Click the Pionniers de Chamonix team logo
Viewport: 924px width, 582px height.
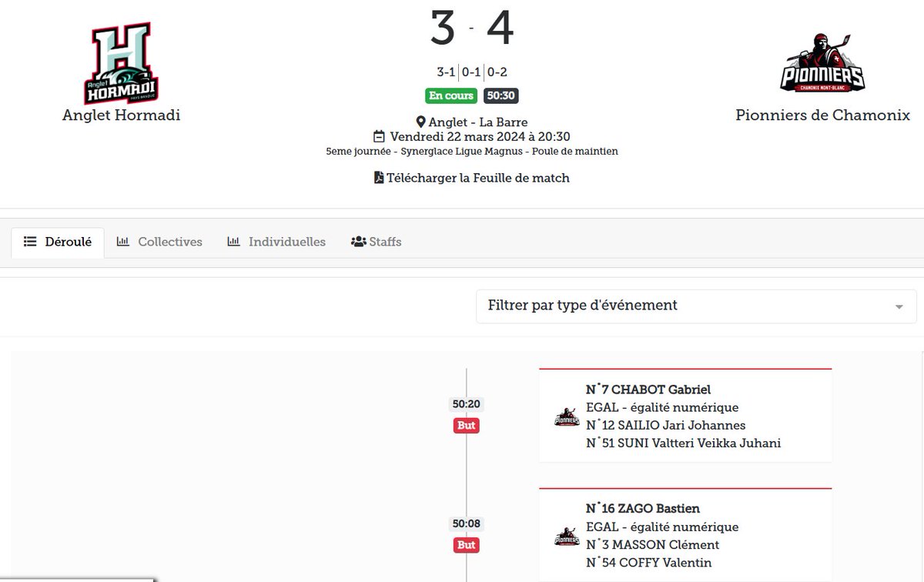pos(822,63)
